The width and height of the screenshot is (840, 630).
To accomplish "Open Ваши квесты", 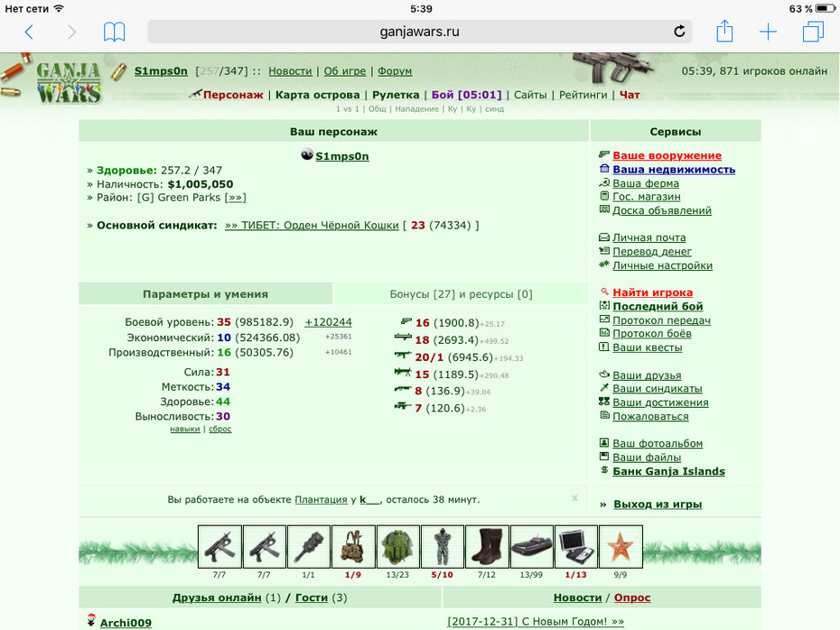I will pyautogui.click(x=647, y=347).
